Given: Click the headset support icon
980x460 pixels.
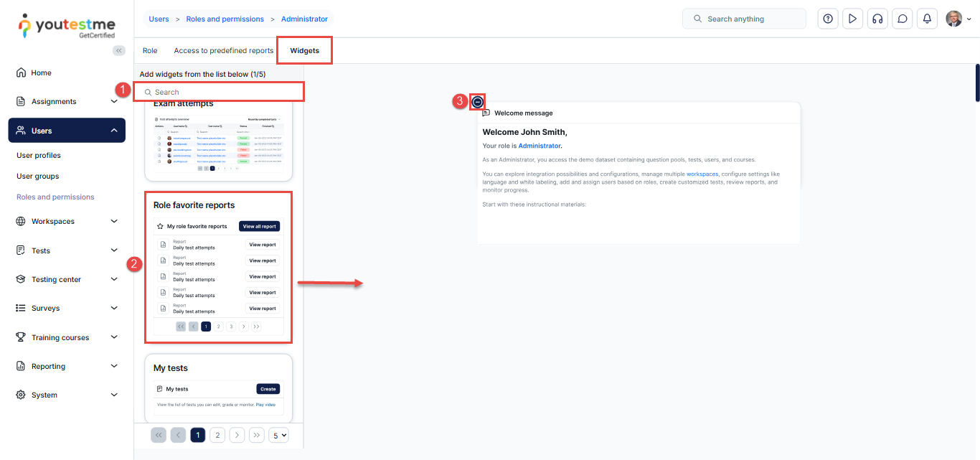Looking at the screenshot, I should [x=877, y=19].
